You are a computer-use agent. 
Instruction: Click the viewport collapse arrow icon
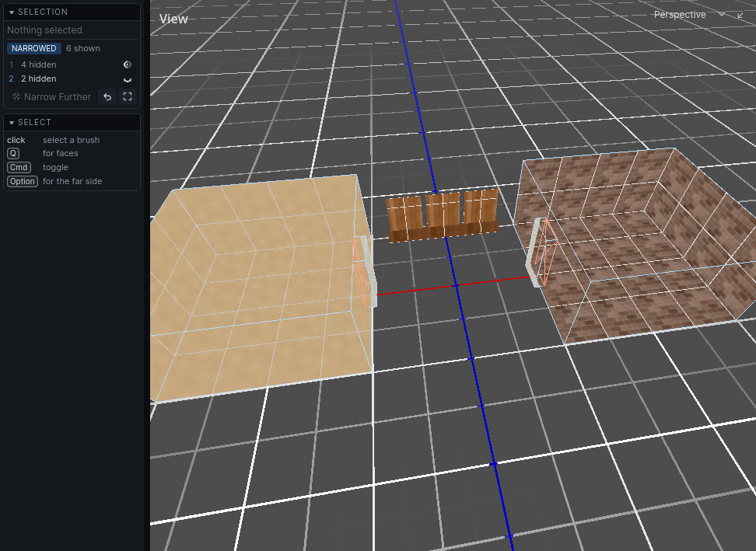(x=740, y=15)
